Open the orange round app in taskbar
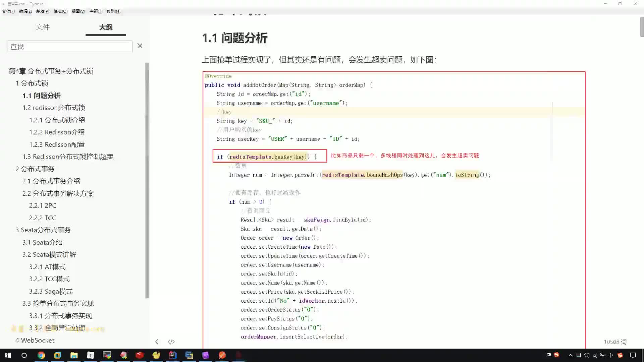644x362 pixels. pos(222,355)
